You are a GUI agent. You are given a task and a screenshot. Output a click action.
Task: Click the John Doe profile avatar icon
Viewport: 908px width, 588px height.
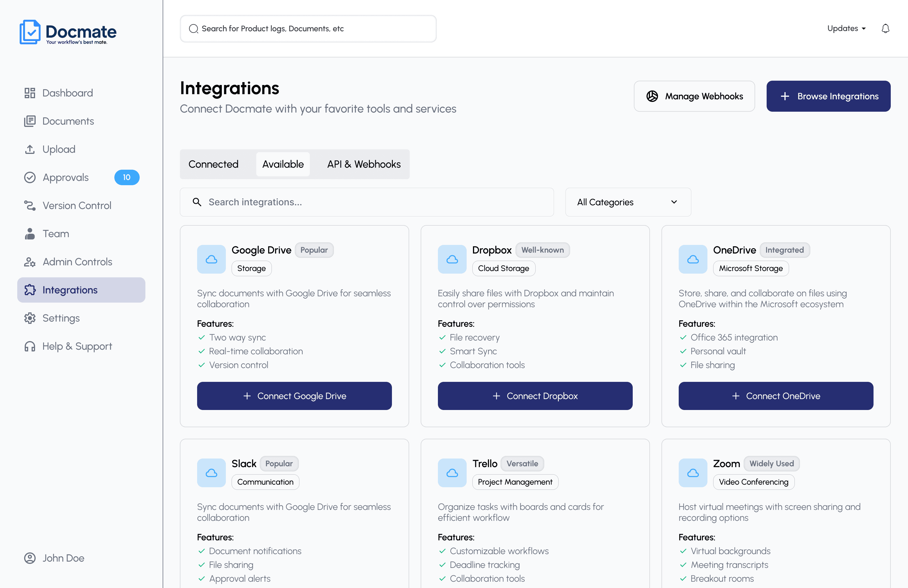click(30, 558)
